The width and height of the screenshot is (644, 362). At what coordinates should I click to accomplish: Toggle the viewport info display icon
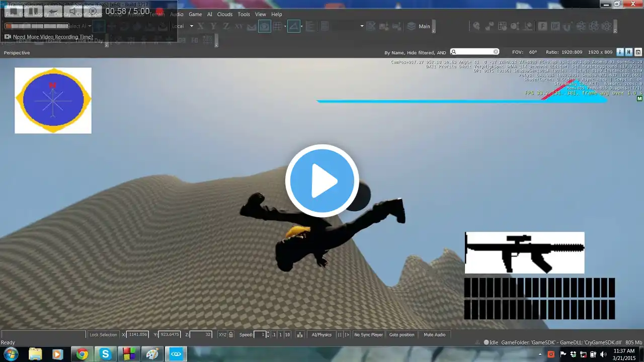pos(620,52)
